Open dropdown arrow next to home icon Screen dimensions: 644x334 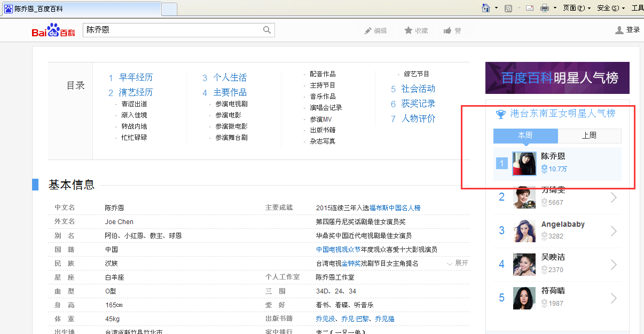(x=496, y=8)
